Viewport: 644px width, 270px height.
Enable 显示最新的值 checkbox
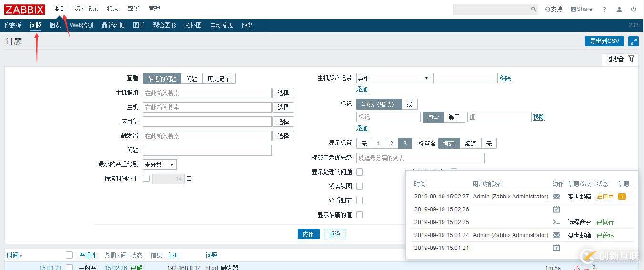[360, 215]
